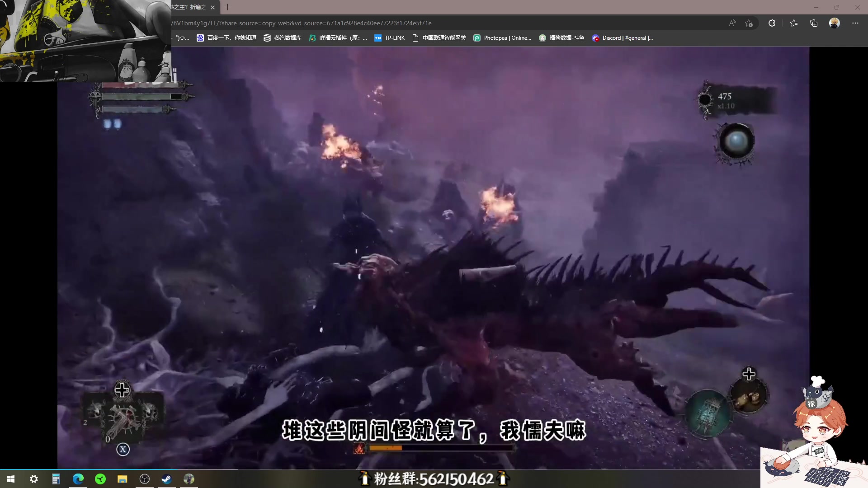Open the Collections icon in toolbar
This screenshot has width=868, height=488.
(x=814, y=23)
